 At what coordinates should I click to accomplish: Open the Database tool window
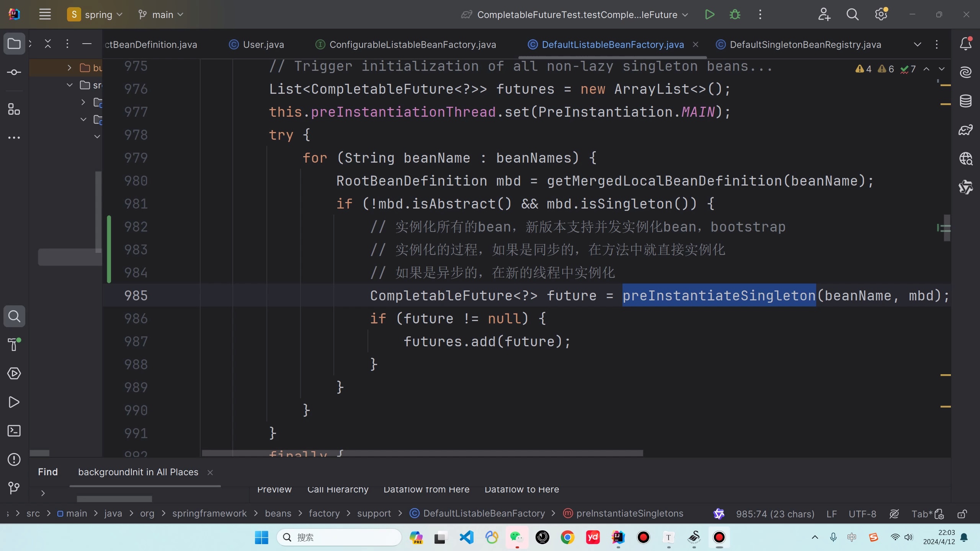[x=965, y=101]
